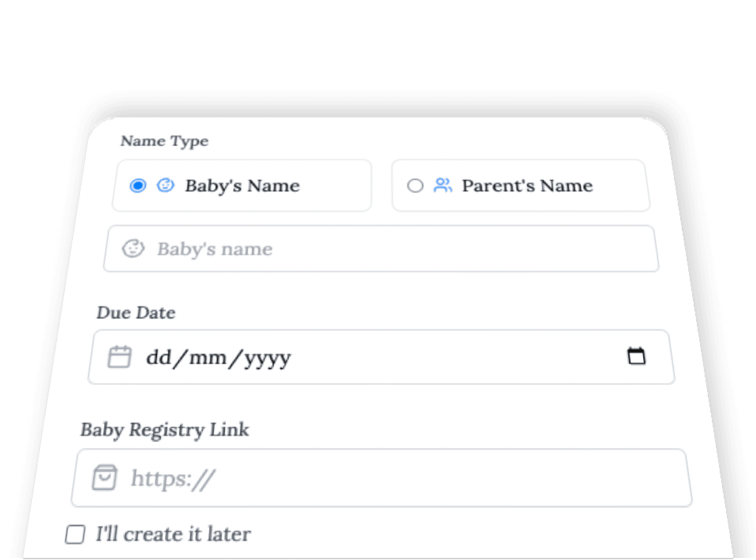Select the dd day segment of Due Date

[x=159, y=357]
